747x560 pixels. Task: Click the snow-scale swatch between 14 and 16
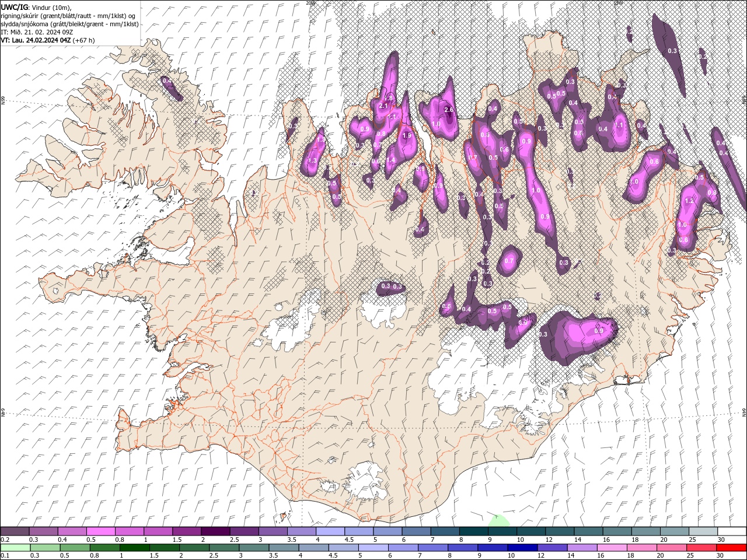tap(589, 531)
